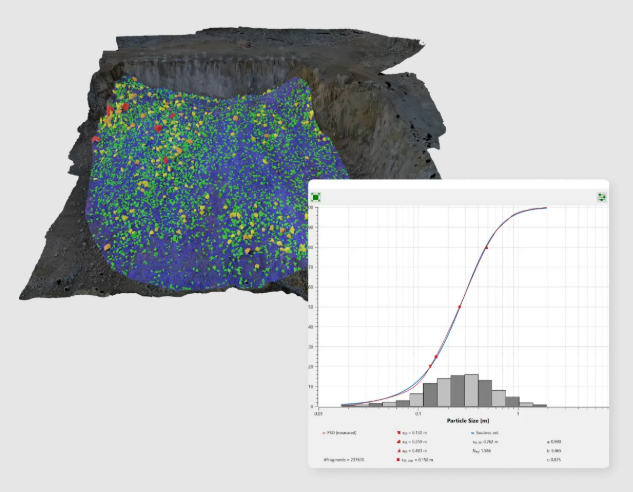
Task: Click the tallest histogram bar
Action: tap(471, 390)
